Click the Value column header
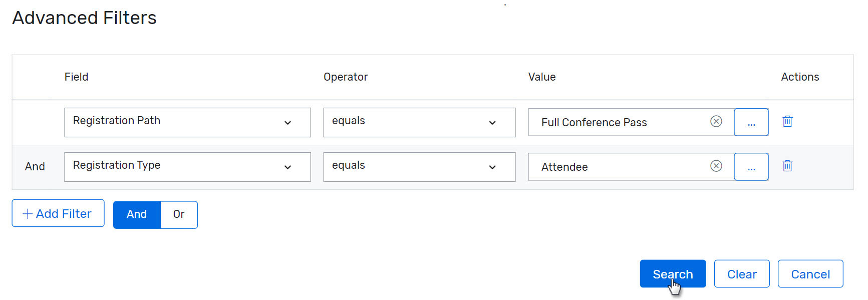The width and height of the screenshot is (868, 300). [542, 77]
